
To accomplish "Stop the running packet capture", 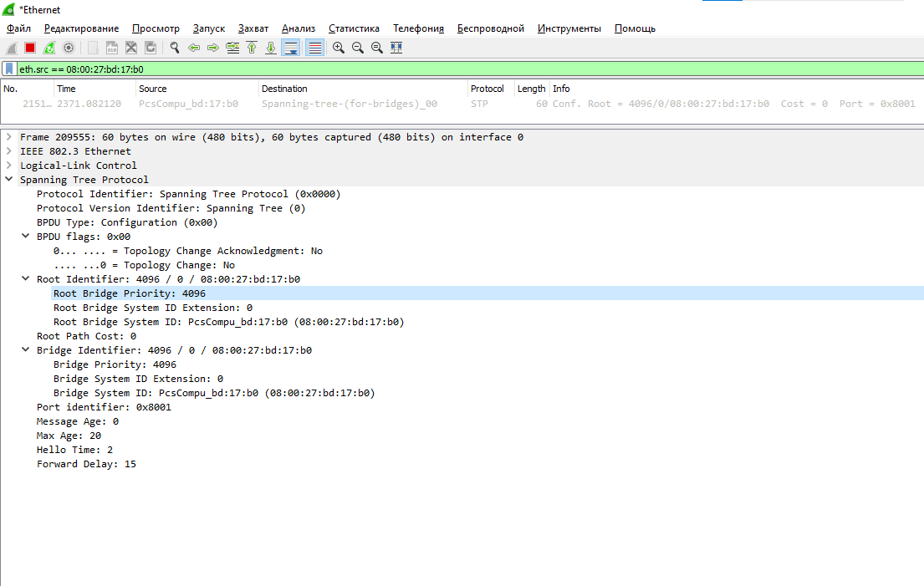I will point(30,48).
